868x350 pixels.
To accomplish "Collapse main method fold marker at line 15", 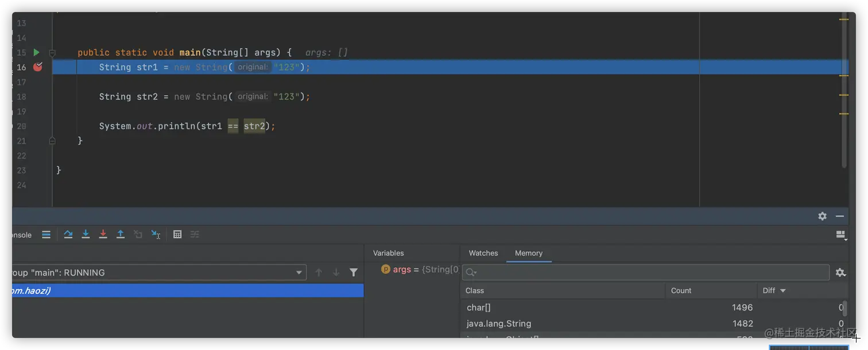I will click(x=52, y=53).
